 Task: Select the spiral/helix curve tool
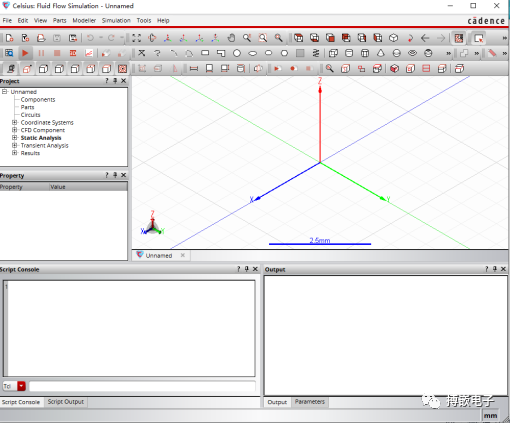point(316,53)
